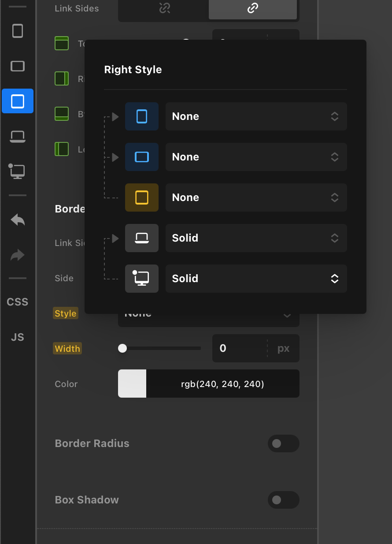Select the desktop breakpoint in sidebar
The height and width of the screenshot is (544, 392).
(x=18, y=171)
